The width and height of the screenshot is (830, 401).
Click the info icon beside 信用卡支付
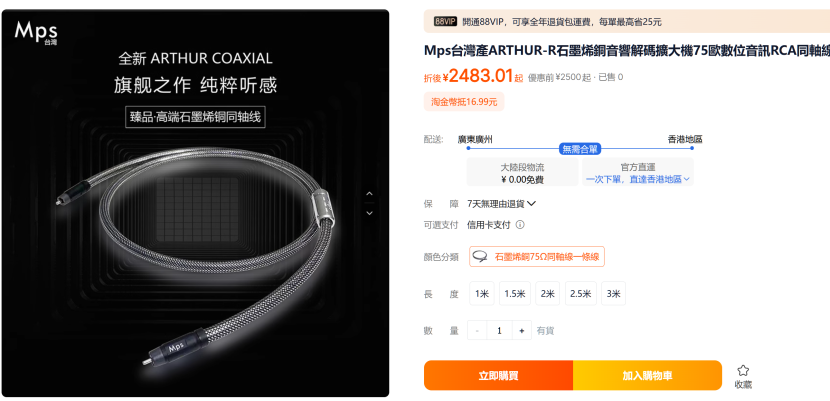pyautogui.click(x=520, y=225)
